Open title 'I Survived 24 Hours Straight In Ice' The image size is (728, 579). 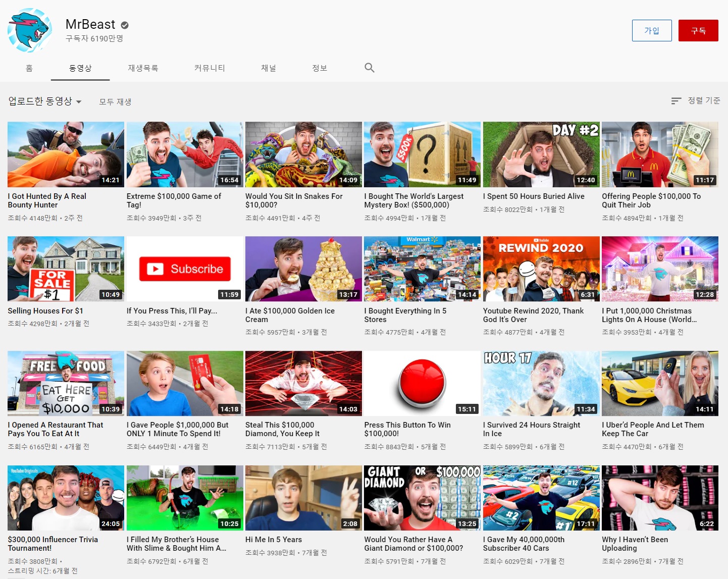pos(532,430)
